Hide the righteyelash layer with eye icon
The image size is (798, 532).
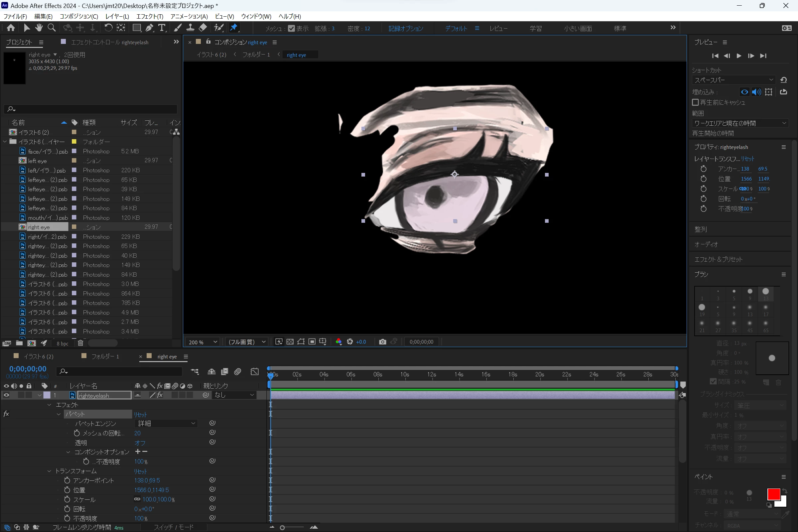[6, 395]
